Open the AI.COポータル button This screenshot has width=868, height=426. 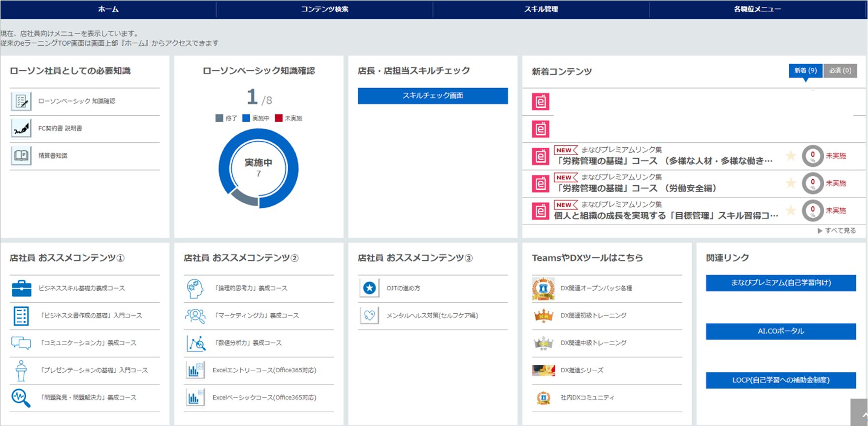(781, 331)
